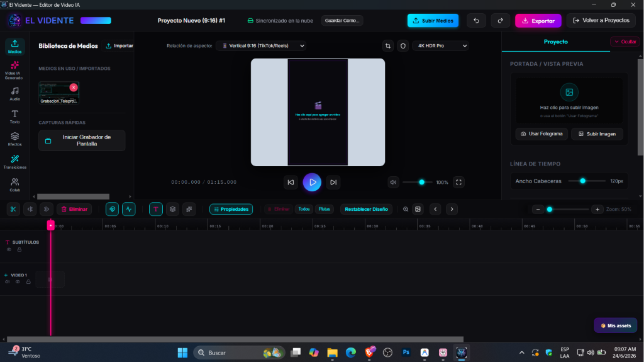
Task: Select the text tool in timeline toolbar
Action: point(156,209)
